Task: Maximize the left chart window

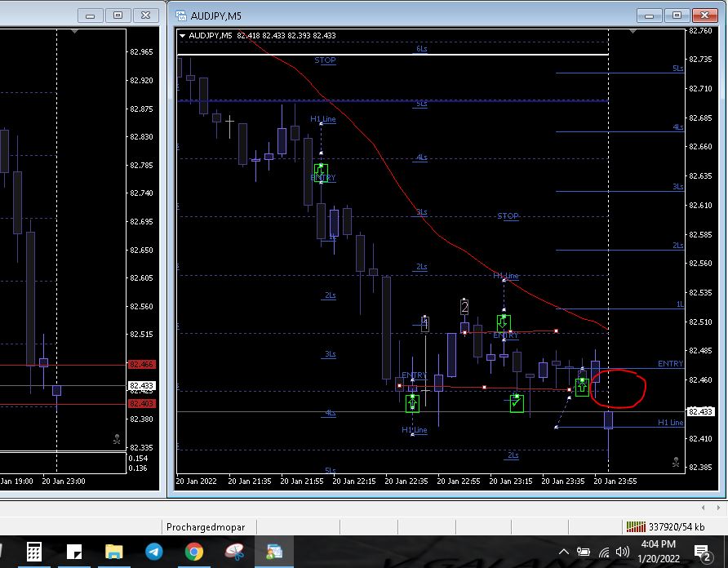Action: click(118, 16)
